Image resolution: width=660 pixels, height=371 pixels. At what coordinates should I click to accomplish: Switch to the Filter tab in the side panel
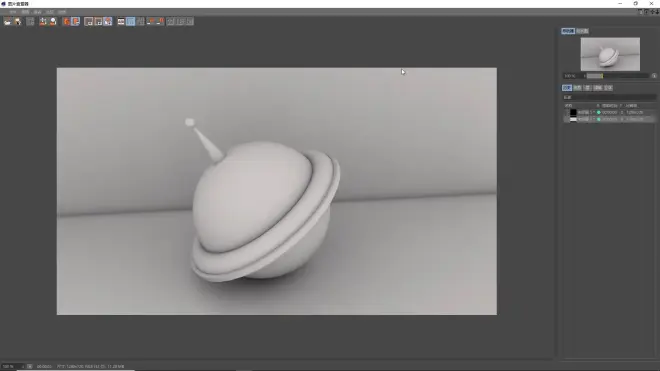pyautogui.click(x=598, y=88)
